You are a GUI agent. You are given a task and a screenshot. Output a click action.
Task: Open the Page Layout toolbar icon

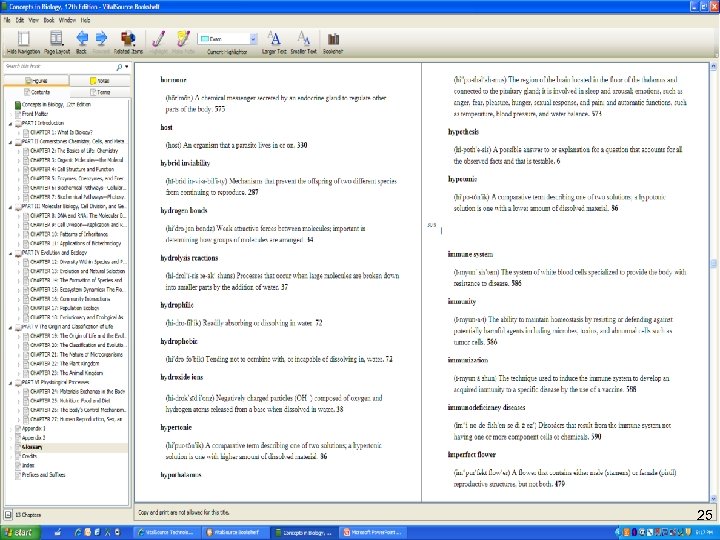(56, 39)
